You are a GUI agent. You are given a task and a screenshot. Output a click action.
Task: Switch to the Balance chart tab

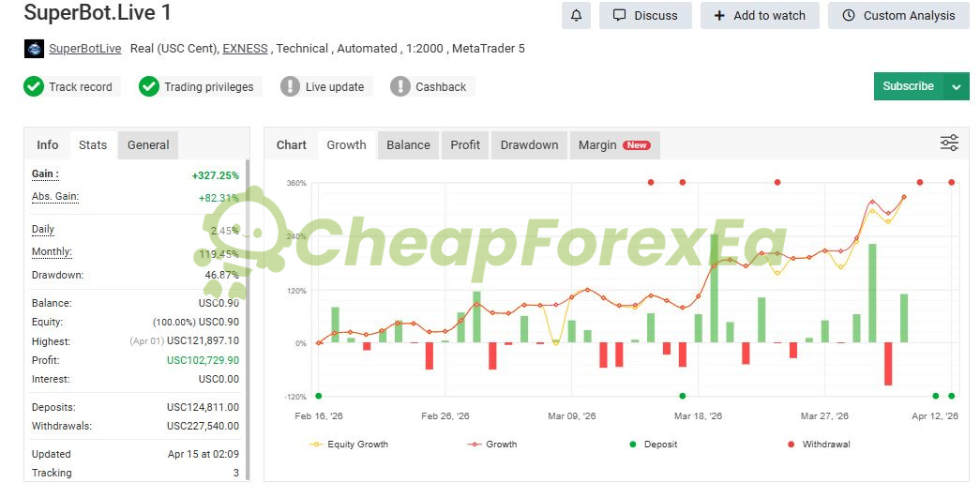(x=408, y=145)
